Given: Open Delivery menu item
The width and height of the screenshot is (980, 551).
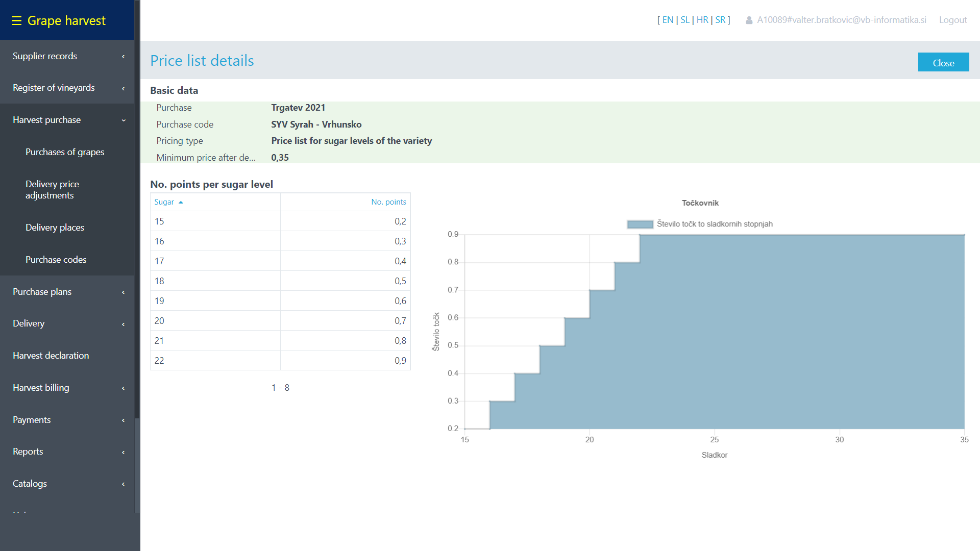Looking at the screenshot, I should 67,323.
